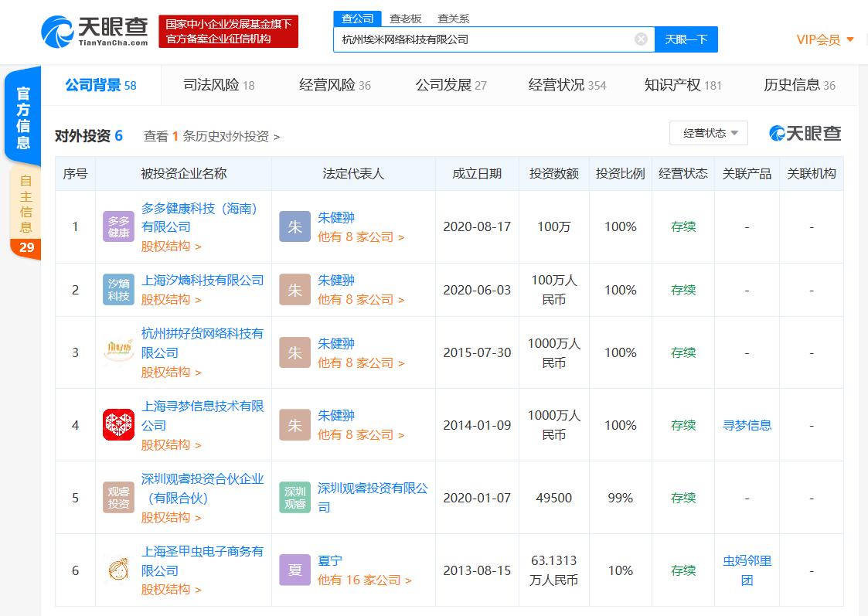This screenshot has height=616, width=868.
Task: Switch to the 司法风险 tab
Action: [219, 85]
